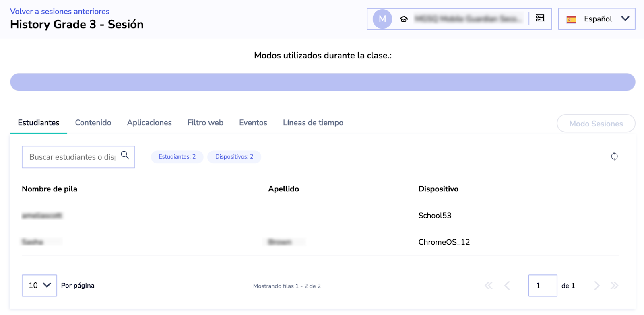The width and height of the screenshot is (644, 315).
Task: Click the search magnifier icon
Action: click(x=125, y=155)
